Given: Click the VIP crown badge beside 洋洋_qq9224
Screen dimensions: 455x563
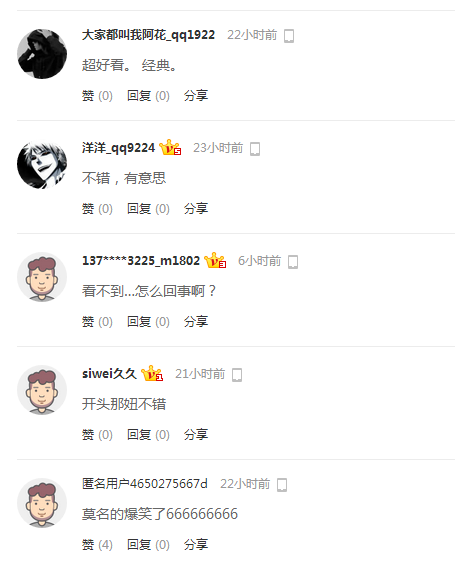Looking at the screenshot, I should click(x=170, y=147).
